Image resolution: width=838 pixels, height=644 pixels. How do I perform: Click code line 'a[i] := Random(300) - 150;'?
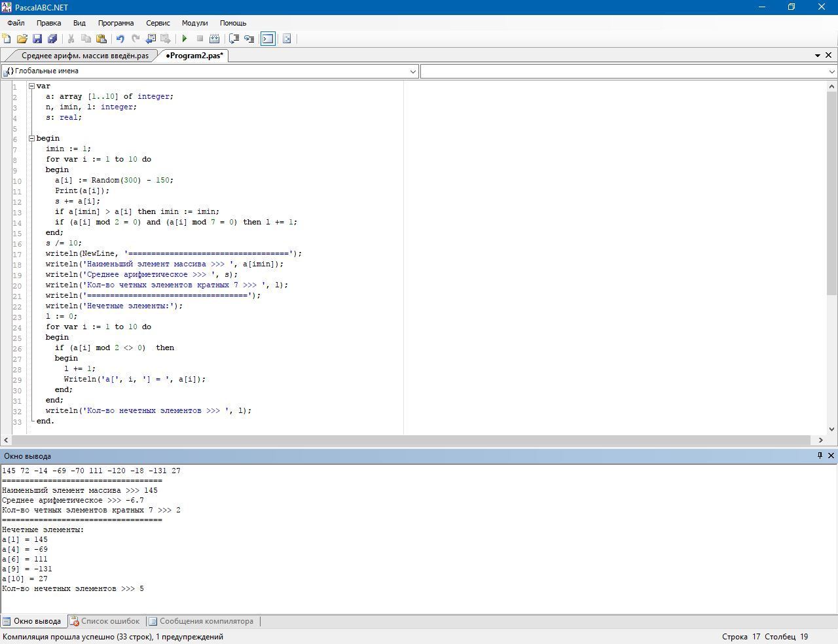point(114,180)
